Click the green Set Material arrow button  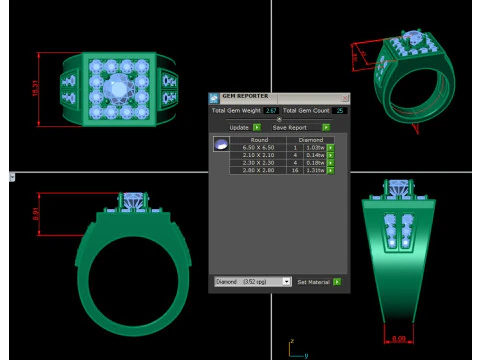pos(337,282)
